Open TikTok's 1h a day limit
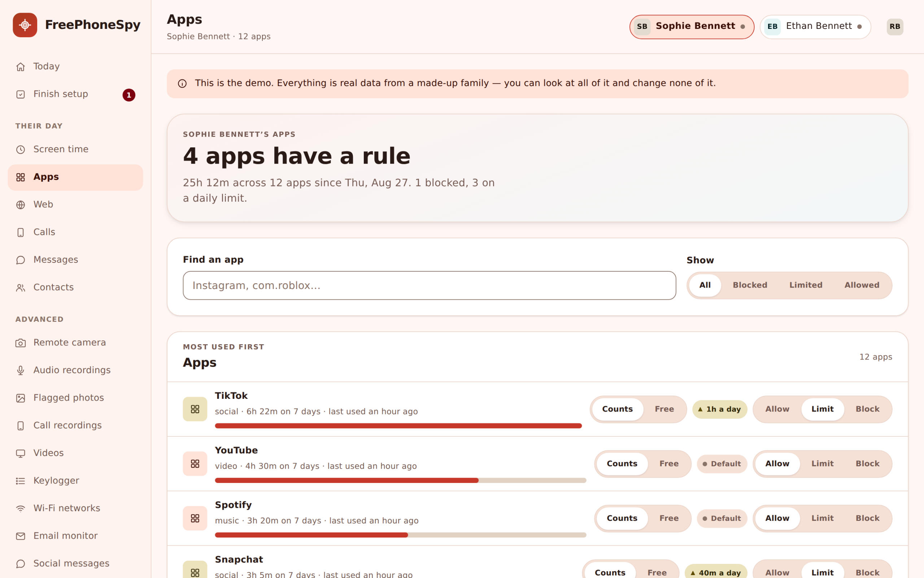Screen dimensions: 924x578 point(719,409)
